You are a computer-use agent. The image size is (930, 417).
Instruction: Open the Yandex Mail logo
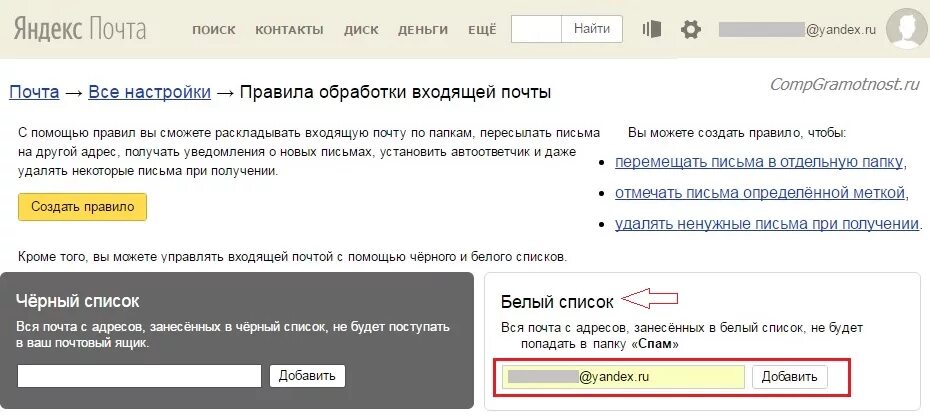80,28
